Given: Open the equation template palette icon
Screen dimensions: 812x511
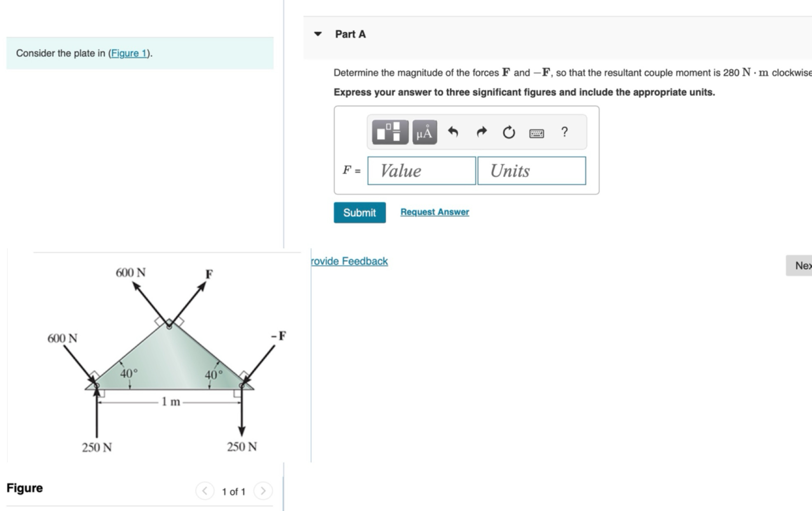Looking at the screenshot, I should (389, 133).
